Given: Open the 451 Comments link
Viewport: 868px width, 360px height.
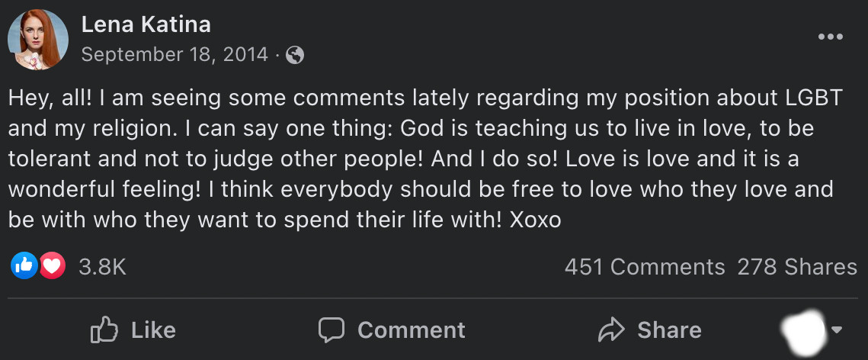Looking at the screenshot, I should pyautogui.click(x=644, y=267).
